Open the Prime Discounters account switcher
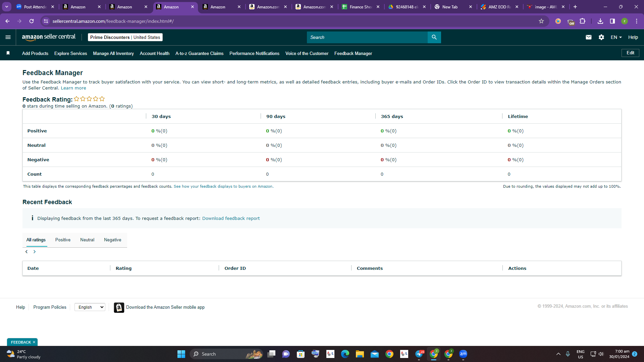Screen dimensions: 644x362 coord(125,37)
